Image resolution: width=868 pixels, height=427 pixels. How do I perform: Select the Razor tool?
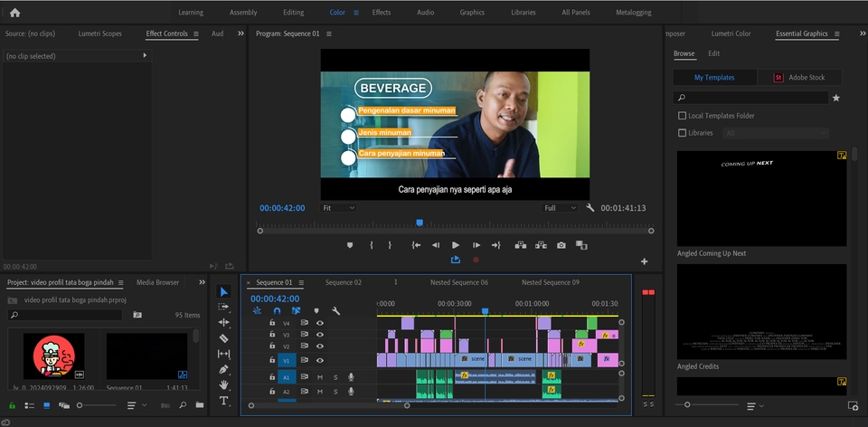pyautogui.click(x=224, y=338)
